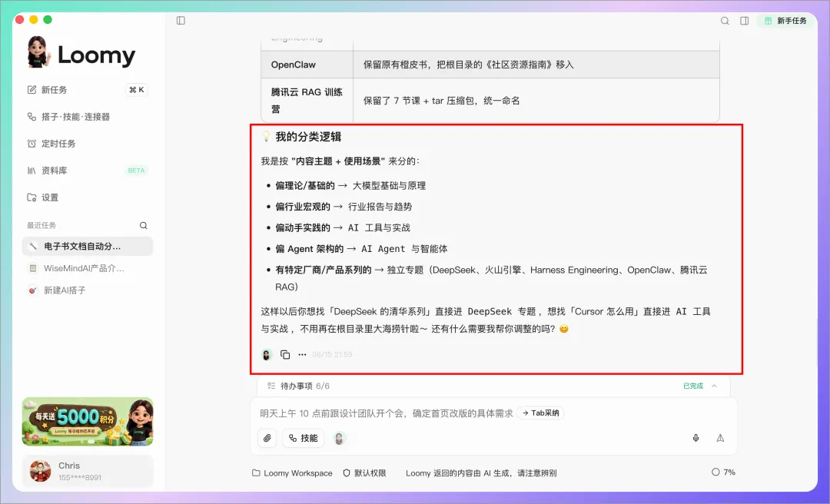Attach a file with paperclip icon
The height and width of the screenshot is (504, 830).
click(267, 439)
